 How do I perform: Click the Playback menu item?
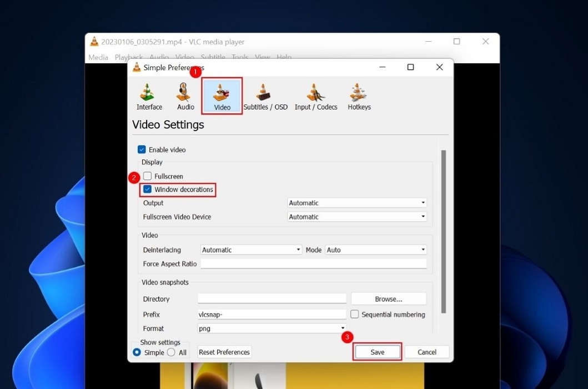128,57
